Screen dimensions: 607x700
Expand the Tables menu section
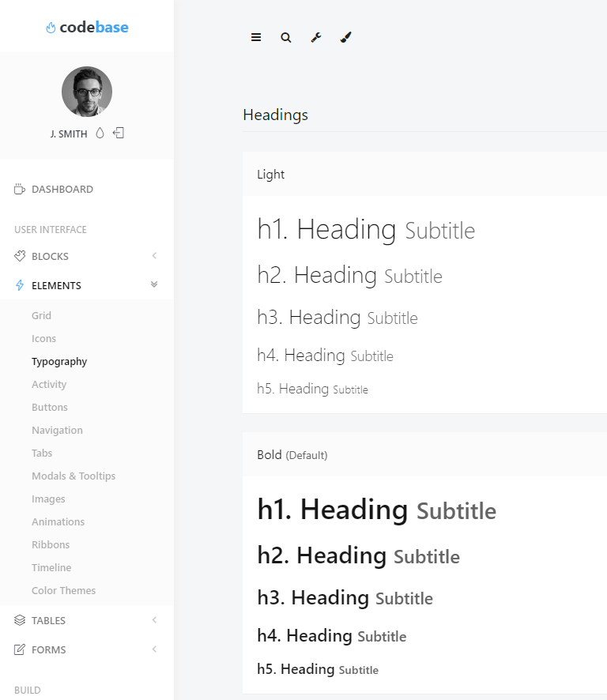(49, 620)
